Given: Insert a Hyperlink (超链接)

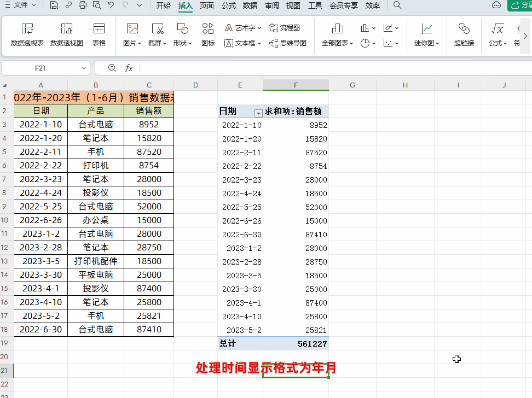Looking at the screenshot, I should click(x=464, y=34).
